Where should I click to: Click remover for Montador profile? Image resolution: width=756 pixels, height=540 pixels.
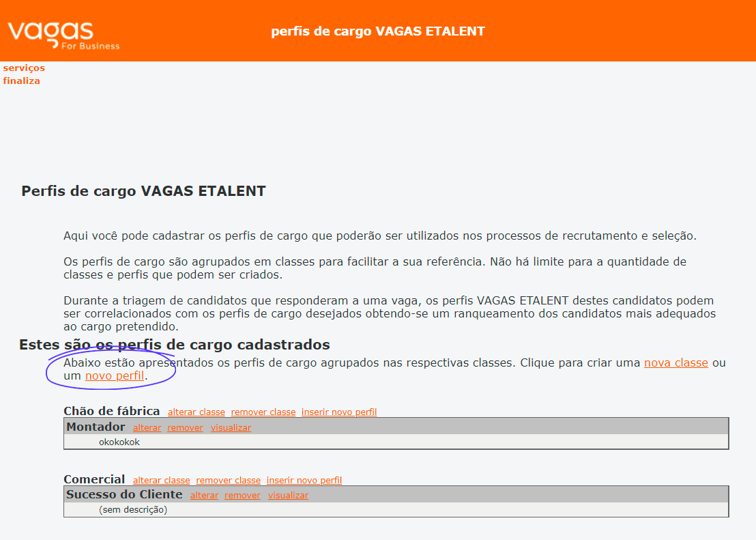[x=185, y=428]
